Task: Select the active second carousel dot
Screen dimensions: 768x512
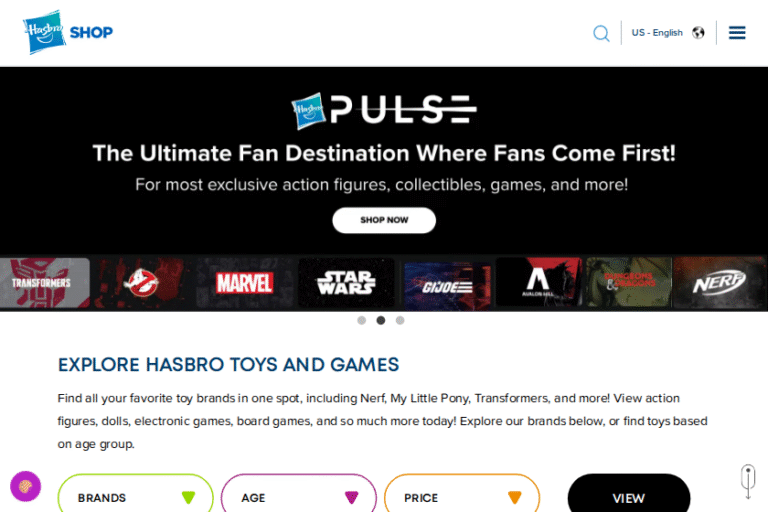Action: click(381, 320)
